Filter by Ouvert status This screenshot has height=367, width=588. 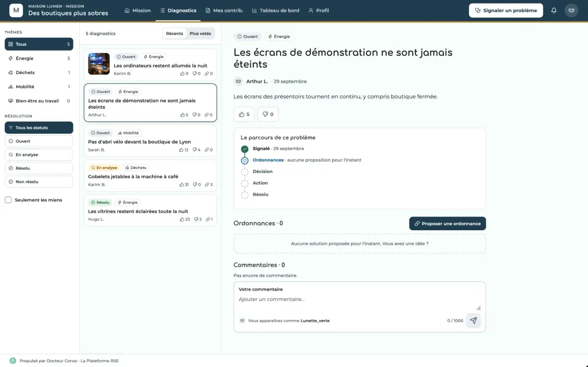click(x=39, y=141)
